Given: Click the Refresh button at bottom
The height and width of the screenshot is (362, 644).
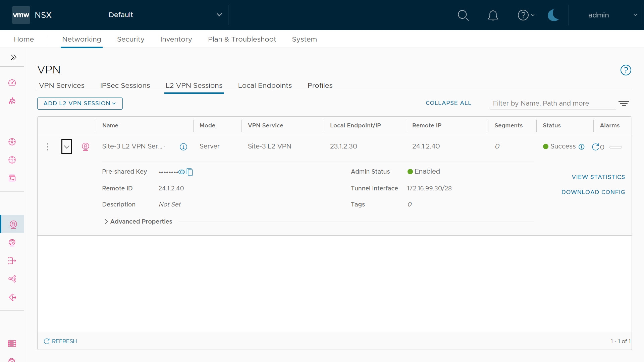Looking at the screenshot, I should click(60, 341).
